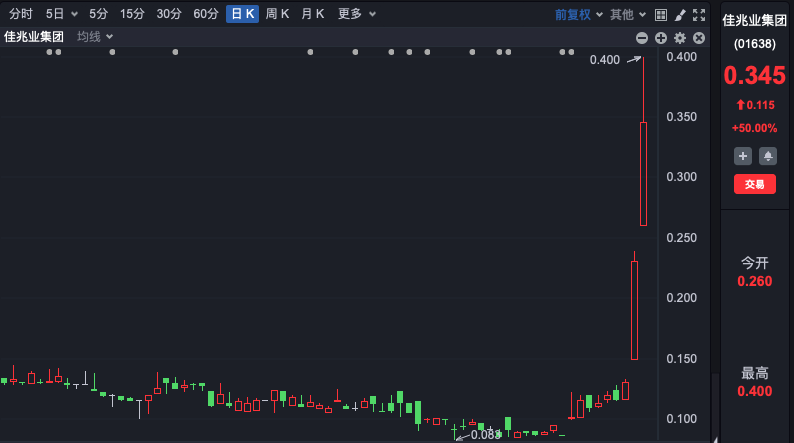Open the multi-chart grid layout icon
794x443 pixels.
coord(661,15)
